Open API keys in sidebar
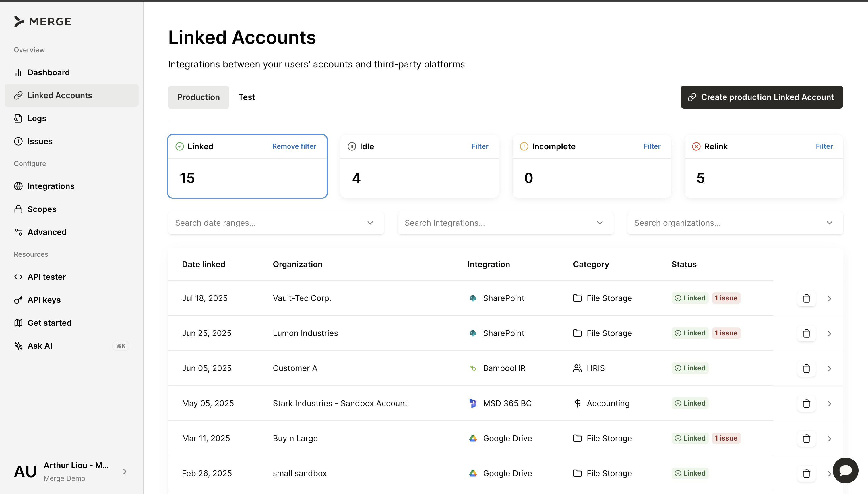Screen dimensions: 868x494 pyautogui.click(x=44, y=300)
